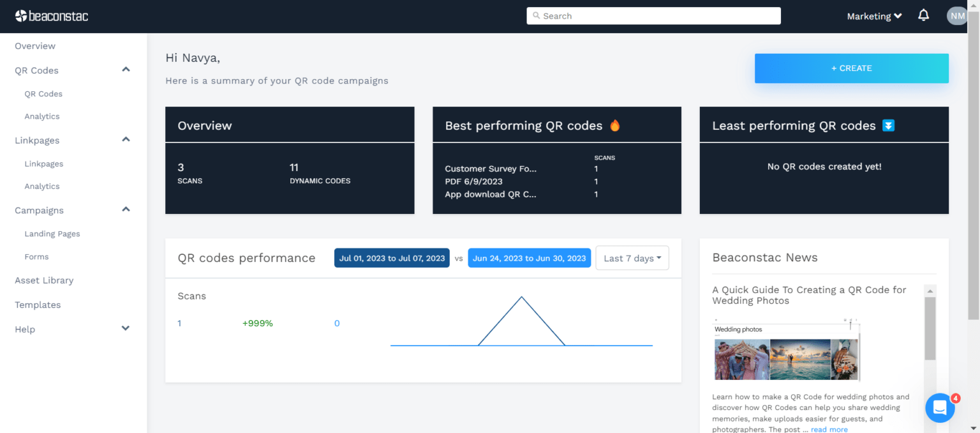Open the NM profile avatar
This screenshot has width=980, height=433.
(x=956, y=15)
